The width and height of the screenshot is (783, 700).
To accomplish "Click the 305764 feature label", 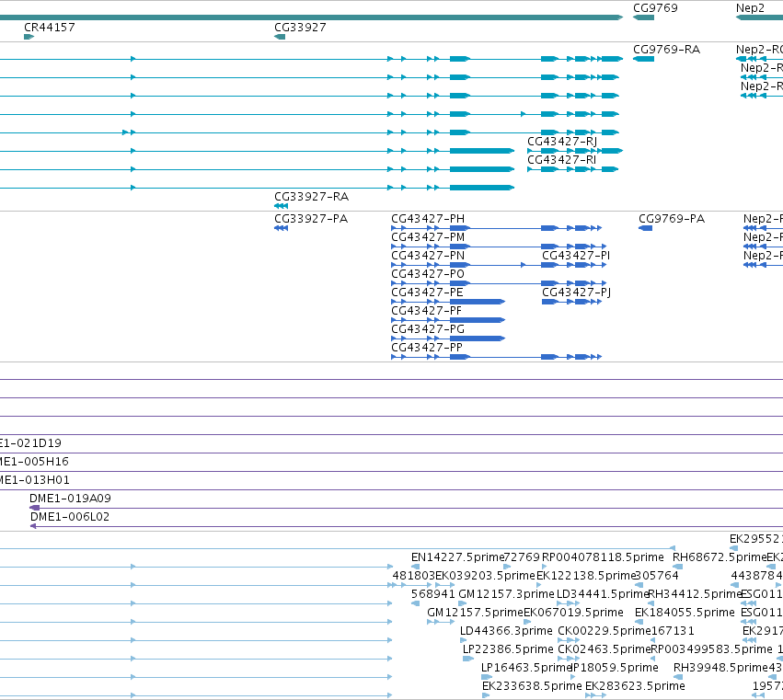I will coord(658,576).
